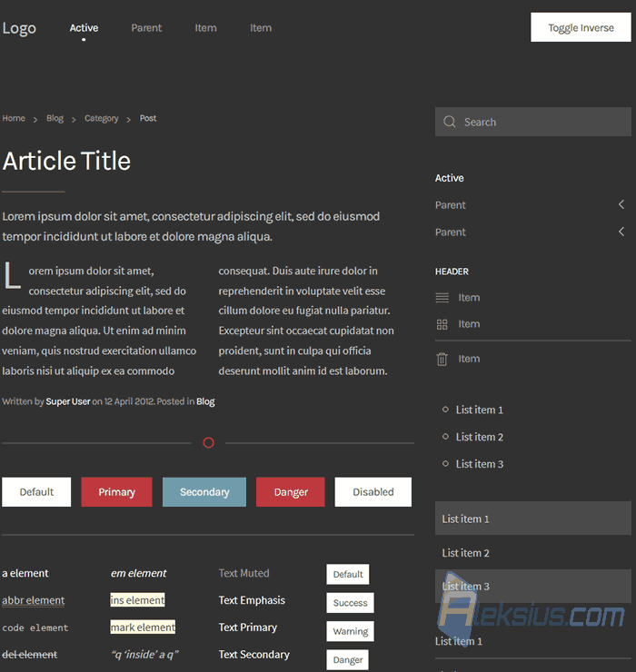Click striped row 'List item 2'
This screenshot has width=636, height=672.
click(x=533, y=553)
